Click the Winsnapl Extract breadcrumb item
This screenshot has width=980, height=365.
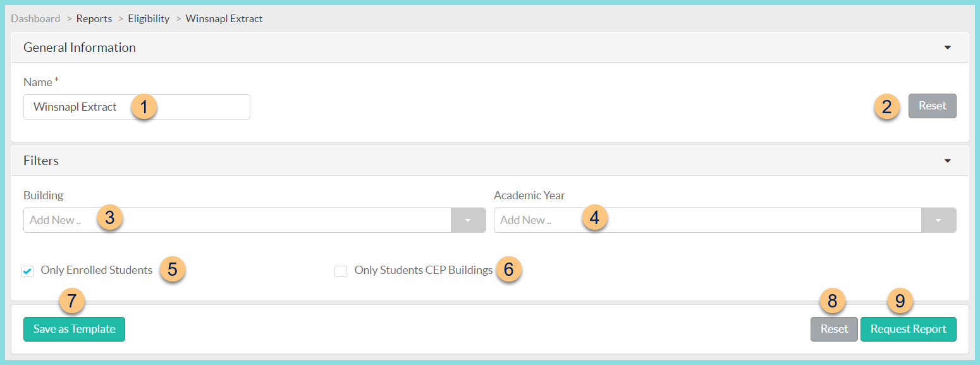click(x=224, y=18)
